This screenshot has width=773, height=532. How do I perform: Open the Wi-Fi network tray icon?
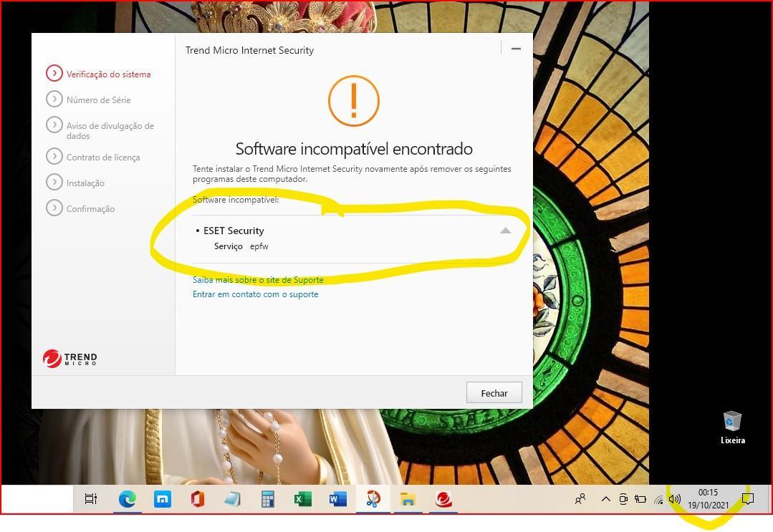pos(658,500)
